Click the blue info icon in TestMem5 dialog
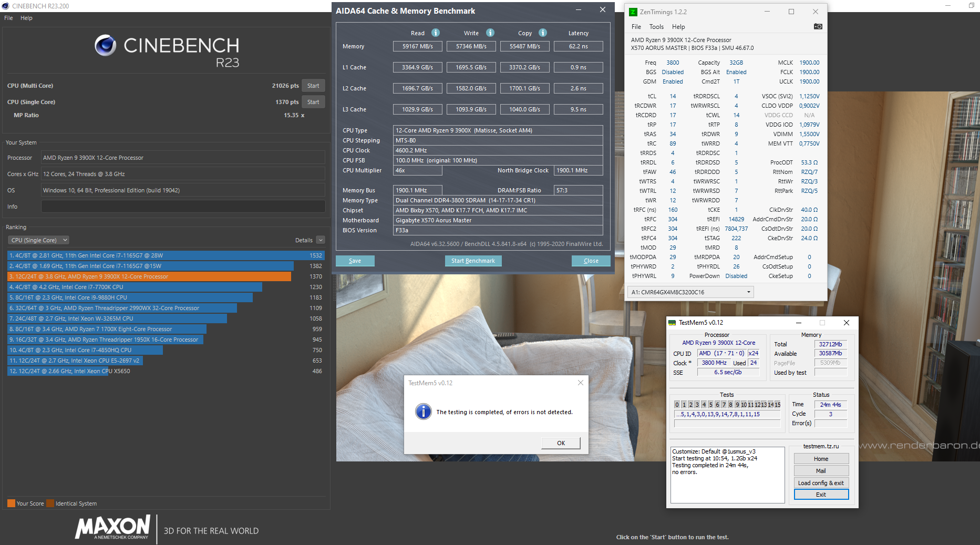980x545 pixels. coord(424,412)
